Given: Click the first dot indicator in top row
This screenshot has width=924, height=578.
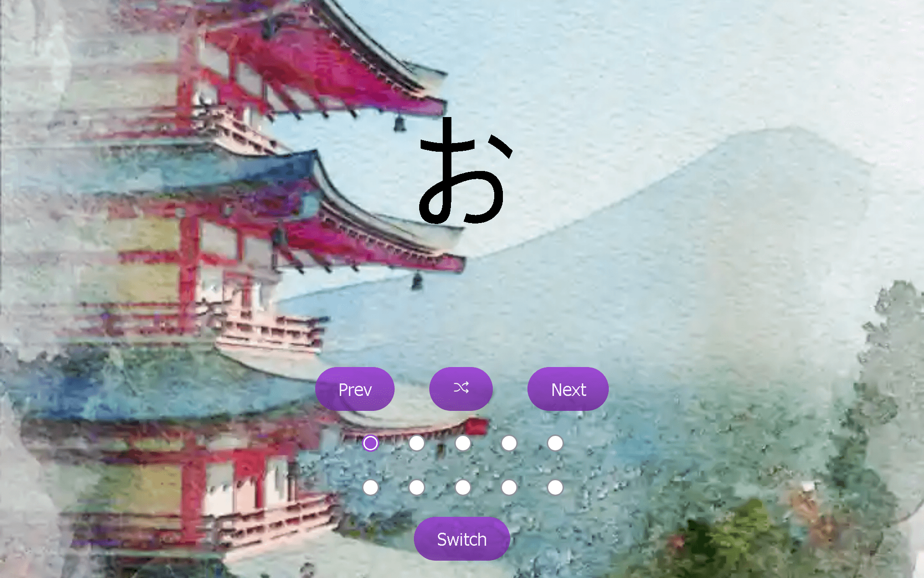Looking at the screenshot, I should click(371, 442).
